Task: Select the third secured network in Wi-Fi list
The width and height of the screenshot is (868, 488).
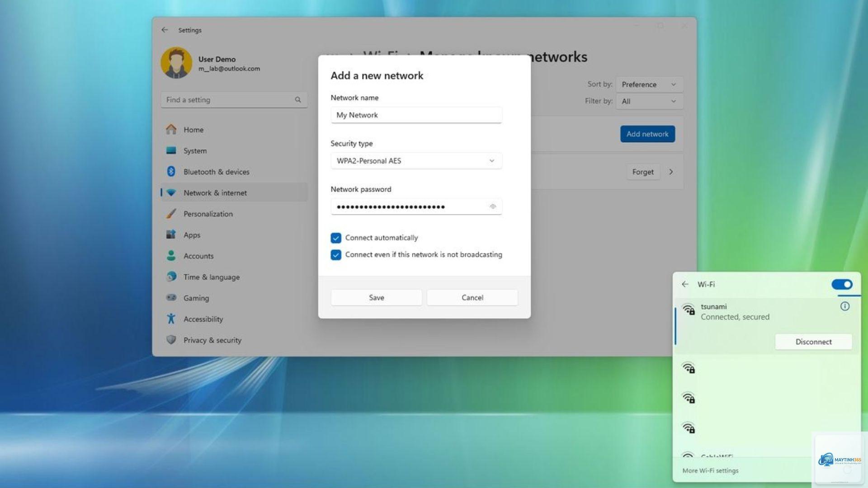Action: coord(766,398)
